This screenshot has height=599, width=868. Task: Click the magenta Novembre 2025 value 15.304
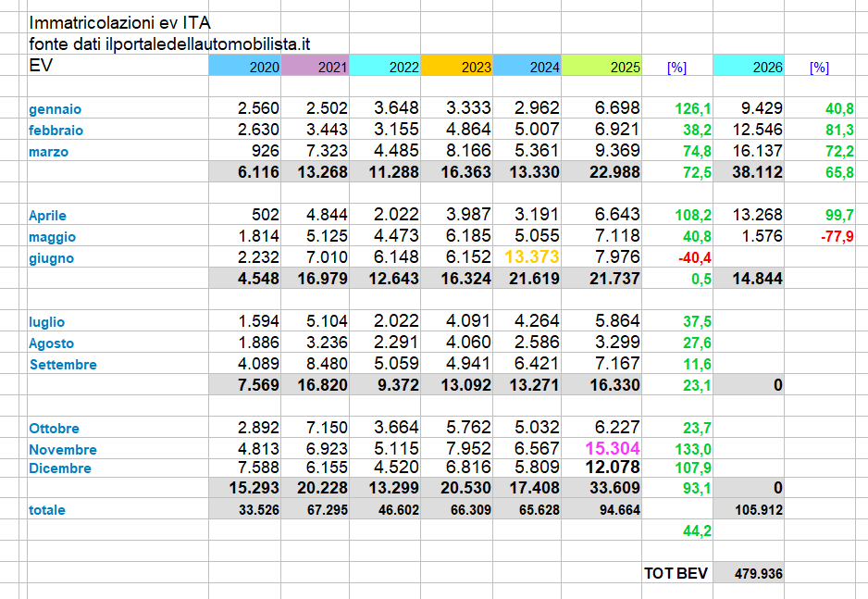pyautogui.click(x=613, y=448)
